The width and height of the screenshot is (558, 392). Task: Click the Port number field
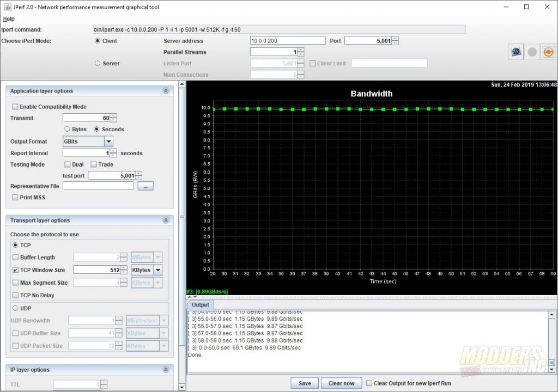coord(368,40)
